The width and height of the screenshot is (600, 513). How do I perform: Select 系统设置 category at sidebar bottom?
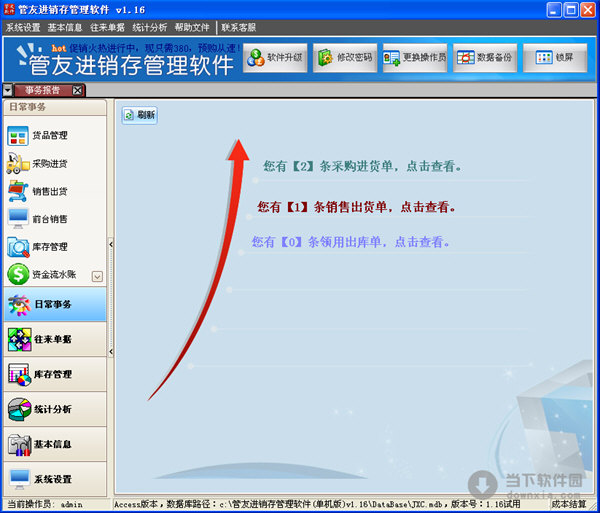(x=55, y=479)
